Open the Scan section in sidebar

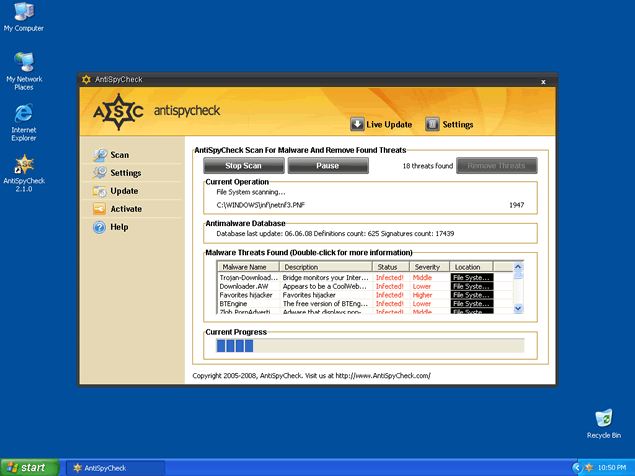coord(118,155)
